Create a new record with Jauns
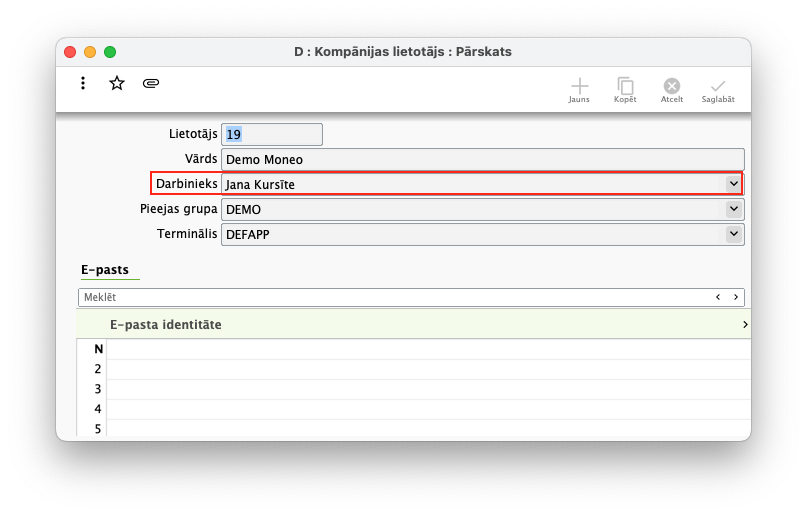Viewport: 807px width, 515px height. [x=579, y=89]
